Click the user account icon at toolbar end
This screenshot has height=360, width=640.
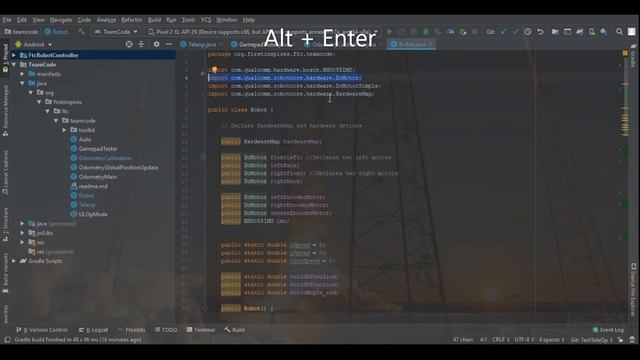pyautogui.click(x=631, y=31)
